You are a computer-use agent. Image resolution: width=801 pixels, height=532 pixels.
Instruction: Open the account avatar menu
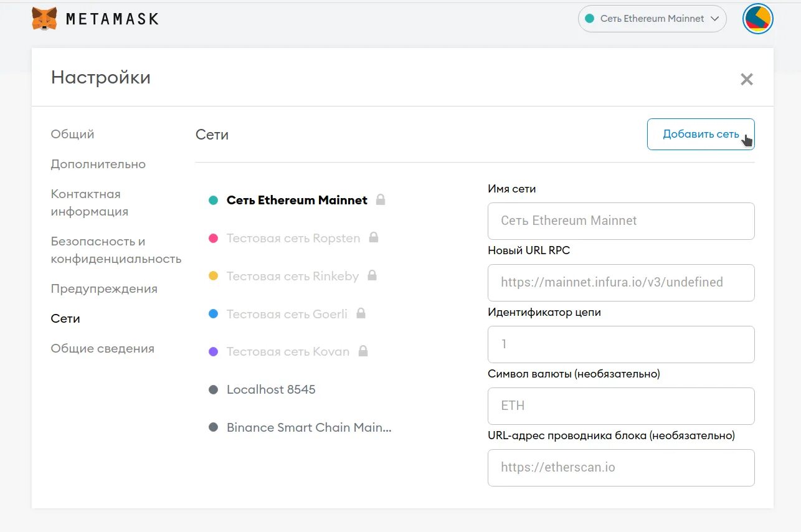click(x=757, y=19)
